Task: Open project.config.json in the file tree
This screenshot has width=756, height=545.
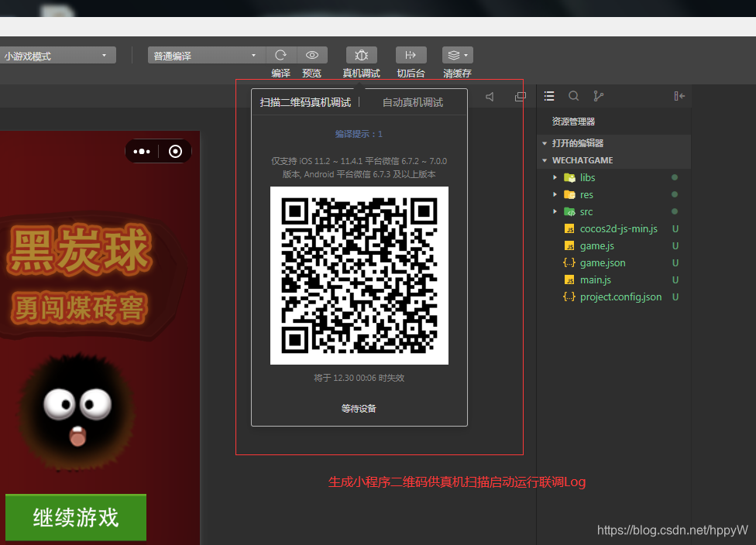Action: click(620, 296)
